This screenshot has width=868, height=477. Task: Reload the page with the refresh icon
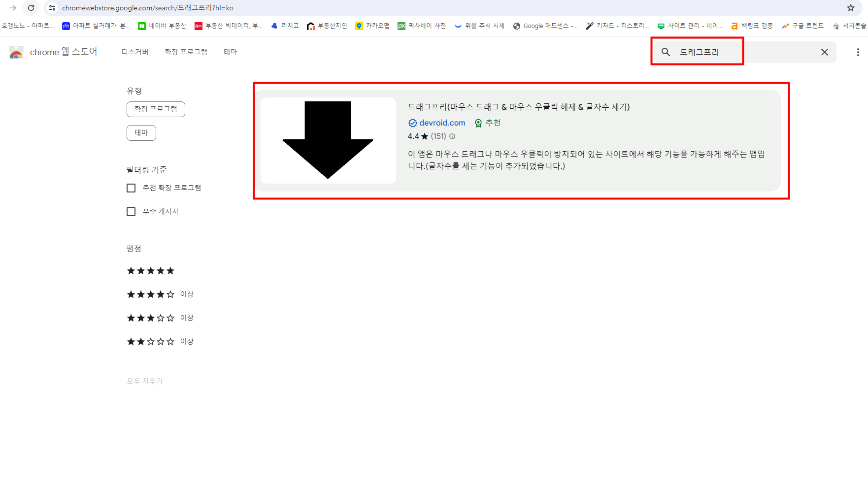coord(31,8)
